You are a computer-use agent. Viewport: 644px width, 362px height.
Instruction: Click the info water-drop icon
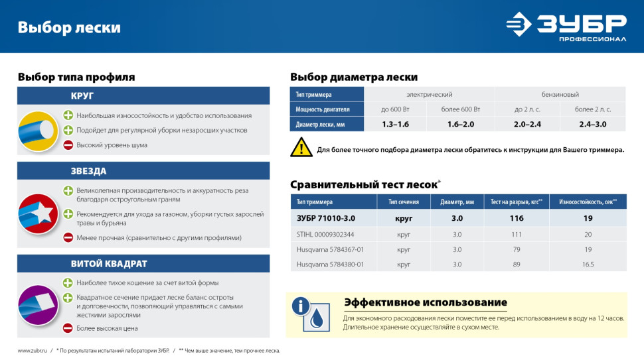click(x=311, y=314)
